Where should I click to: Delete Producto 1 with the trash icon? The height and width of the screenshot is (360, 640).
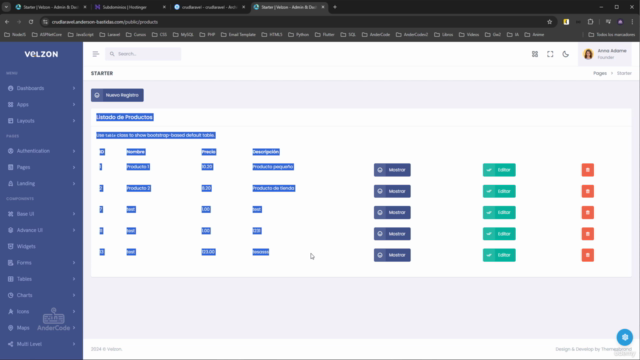click(x=588, y=170)
